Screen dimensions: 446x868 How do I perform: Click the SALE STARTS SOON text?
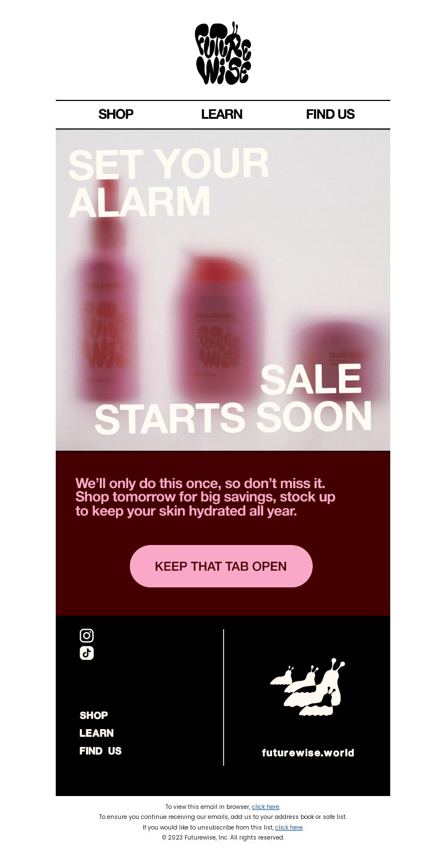point(233,399)
